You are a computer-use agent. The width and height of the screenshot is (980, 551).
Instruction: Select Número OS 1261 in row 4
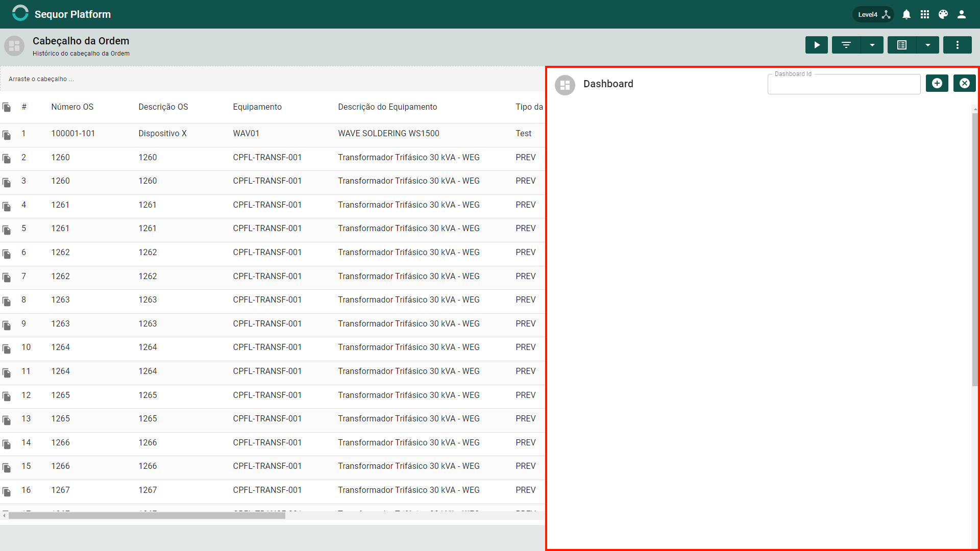click(60, 205)
